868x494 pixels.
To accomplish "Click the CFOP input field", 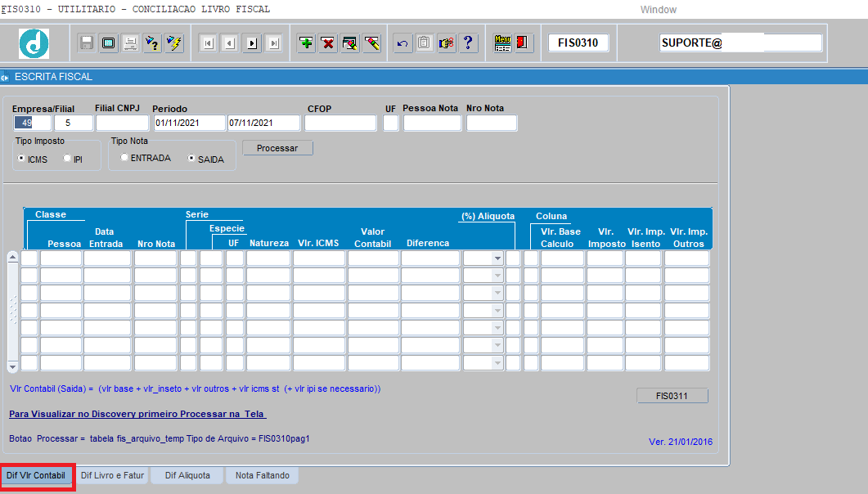I will click(x=340, y=123).
